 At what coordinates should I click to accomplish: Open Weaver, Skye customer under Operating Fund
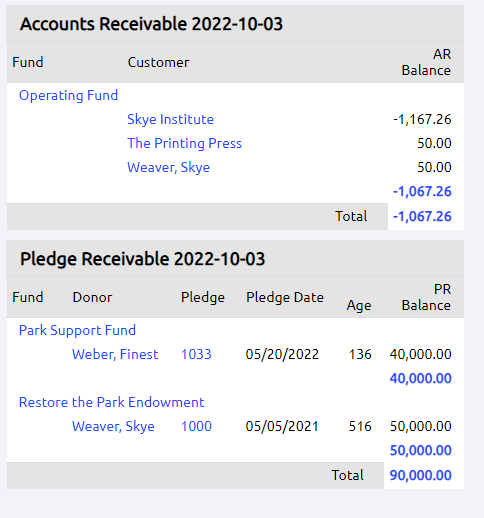(168, 168)
